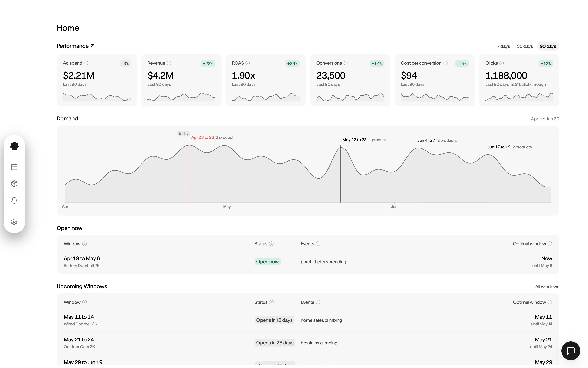Screen dimensions: 588x368
Task: Click porch thefts spreading event text
Action: coord(323,262)
